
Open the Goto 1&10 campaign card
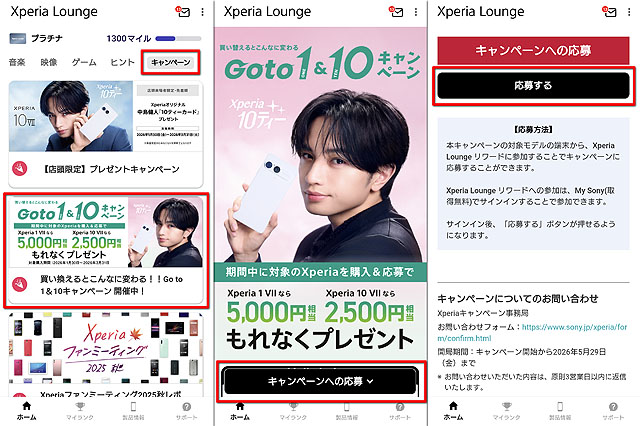pyautogui.click(x=106, y=250)
